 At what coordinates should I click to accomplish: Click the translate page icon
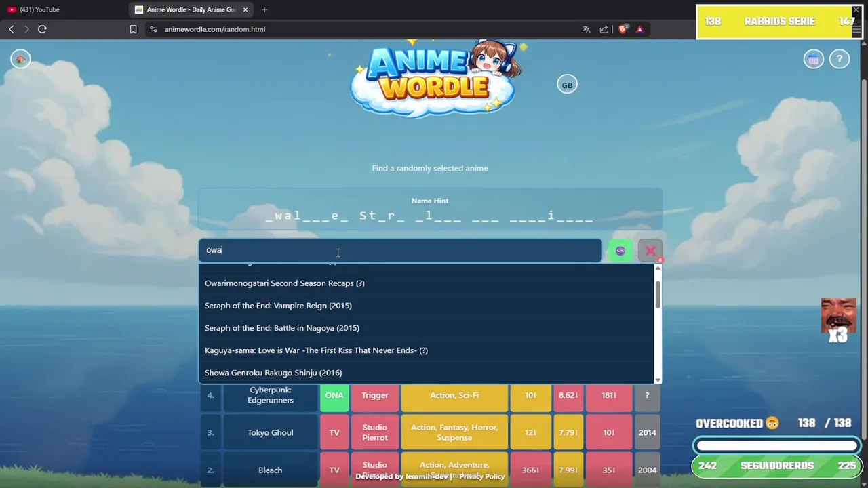tap(587, 29)
